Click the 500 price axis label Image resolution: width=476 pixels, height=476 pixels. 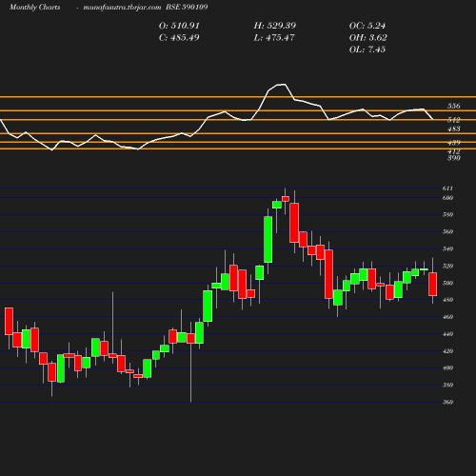coord(447,283)
